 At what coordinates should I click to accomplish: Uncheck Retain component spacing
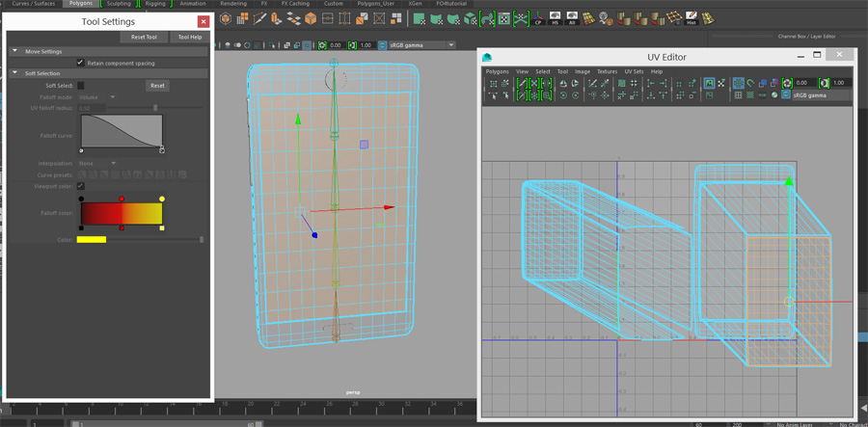point(80,63)
